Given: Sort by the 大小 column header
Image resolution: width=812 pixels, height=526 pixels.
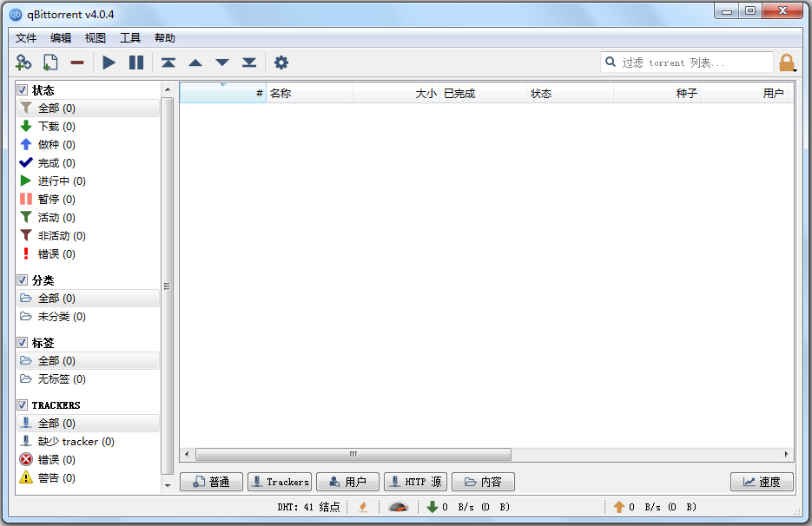Looking at the screenshot, I should pos(397,93).
